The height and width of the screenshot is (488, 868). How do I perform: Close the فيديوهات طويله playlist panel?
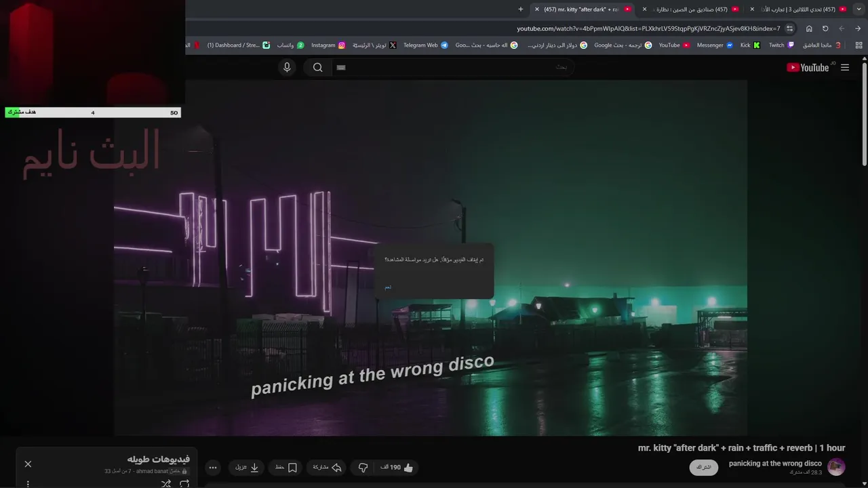pos(28,464)
